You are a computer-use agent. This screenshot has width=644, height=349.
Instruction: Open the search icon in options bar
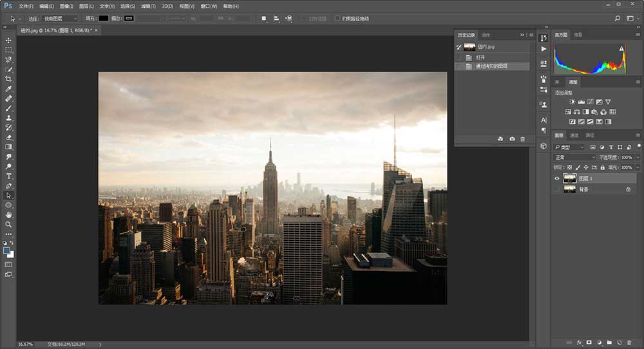618,19
